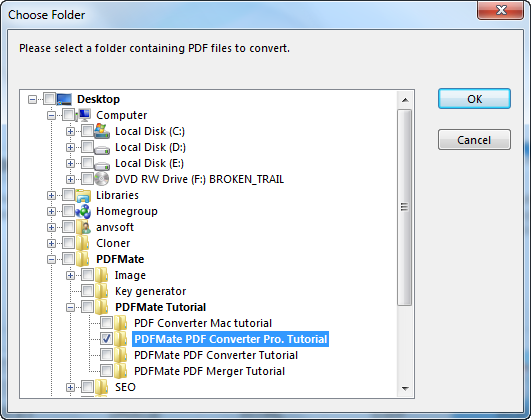
Task: Select 'DVD RW Drive (F:) BROKEN_TRAIL' label
Action: (199, 179)
